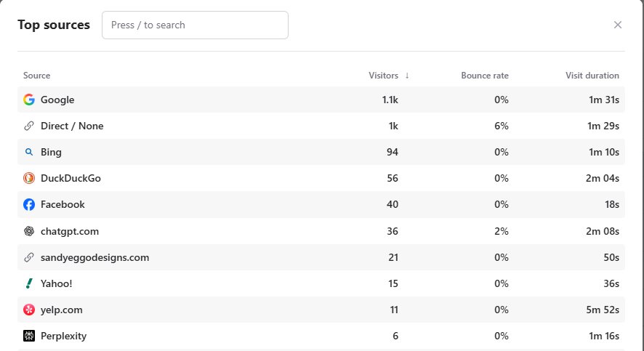Click the 6% bounce rate for Direct / None

click(502, 126)
